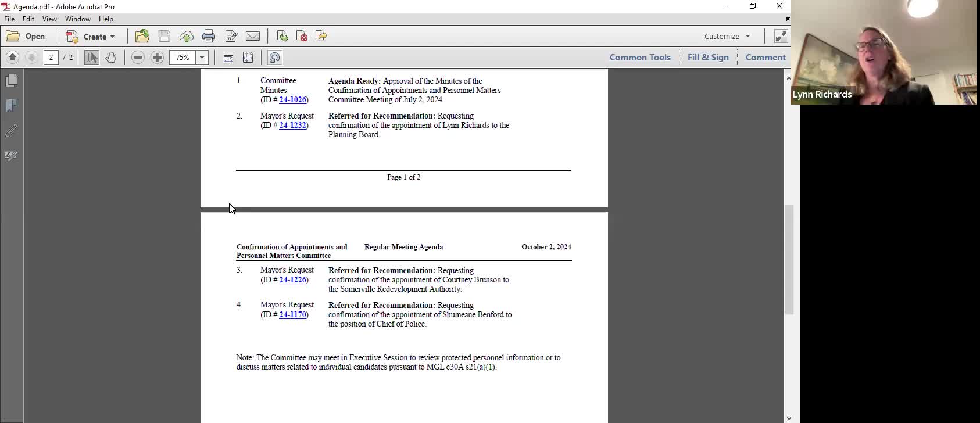Click 'Somerville Redevelopment Authority' text
Screen dimensions: 980x423
coord(400,289)
